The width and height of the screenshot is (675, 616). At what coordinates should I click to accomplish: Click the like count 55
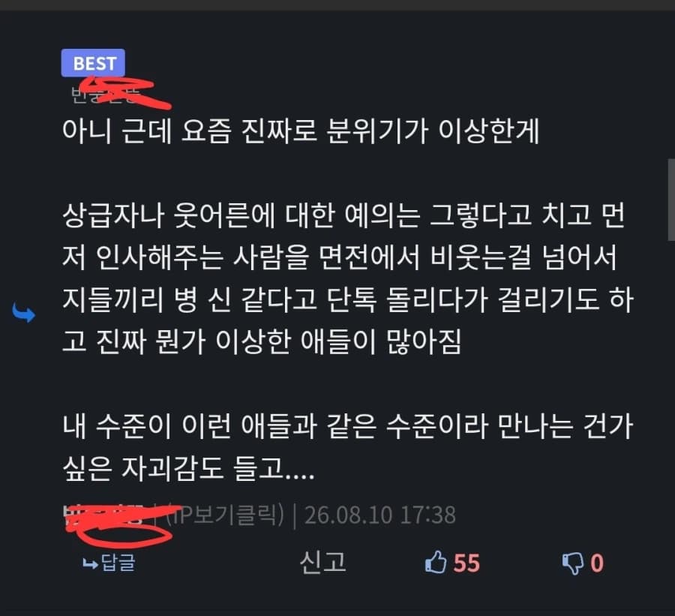tap(466, 563)
